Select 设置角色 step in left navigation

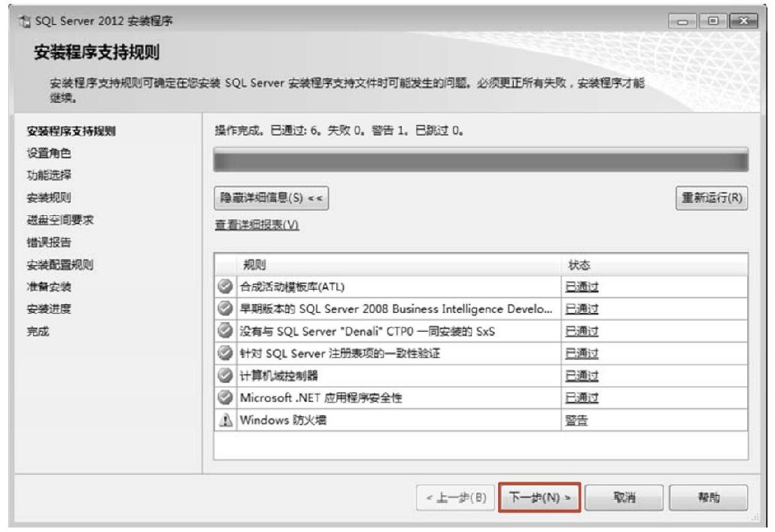49,154
